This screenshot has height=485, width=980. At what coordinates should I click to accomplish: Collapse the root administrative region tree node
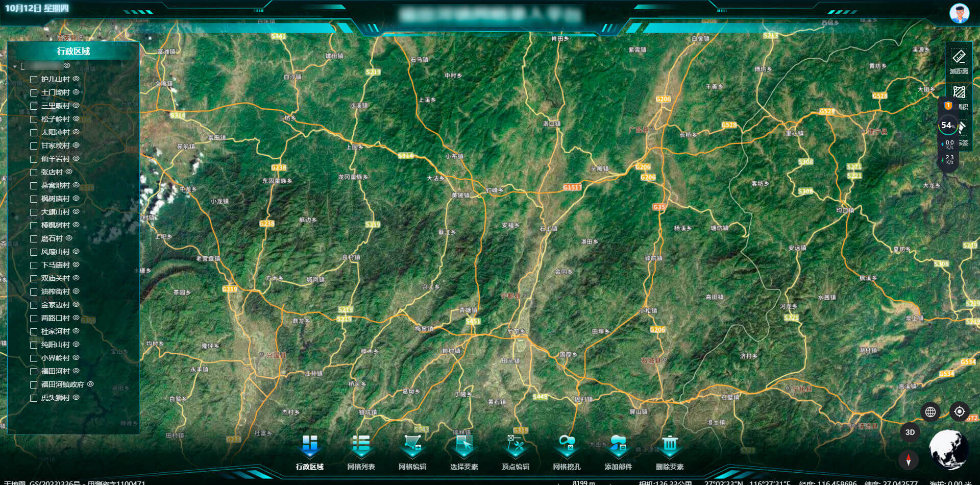15,66
